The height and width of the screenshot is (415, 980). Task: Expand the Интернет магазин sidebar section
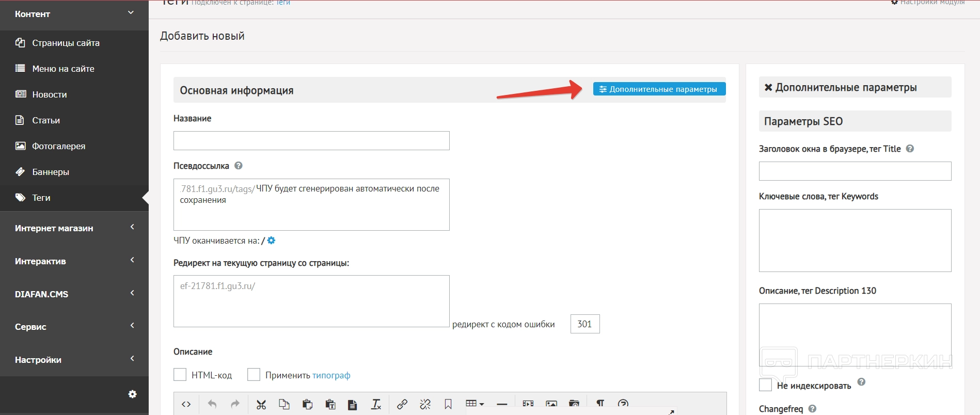point(74,228)
